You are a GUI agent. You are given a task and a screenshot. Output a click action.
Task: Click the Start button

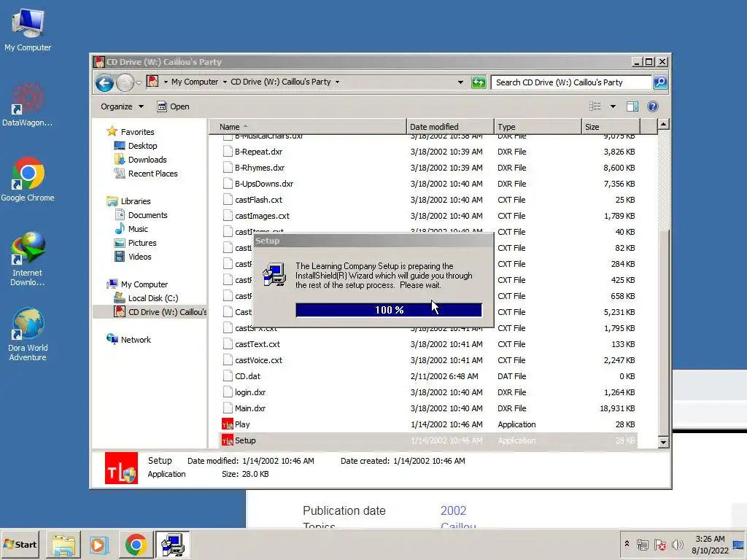pyautogui.click(x=20, y=544)
